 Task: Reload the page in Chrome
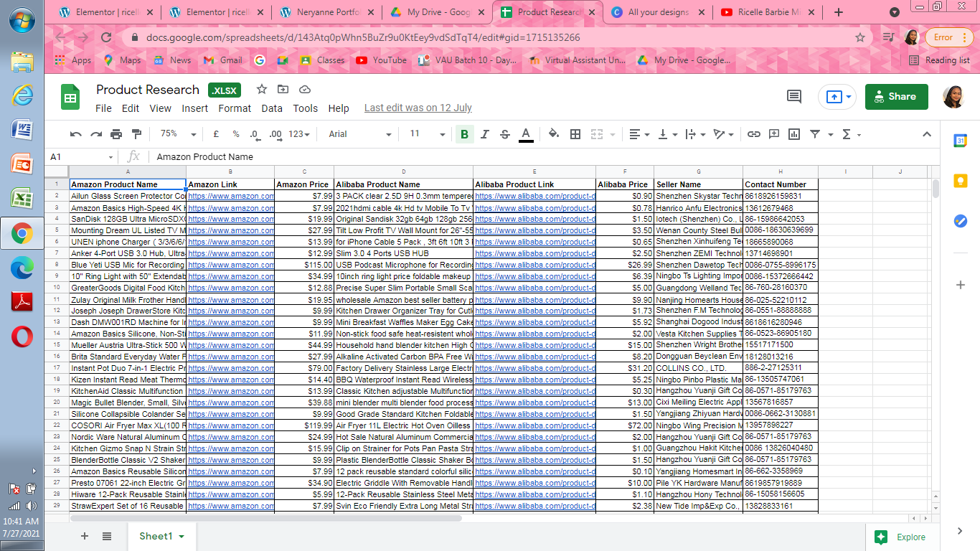[106, 37]
